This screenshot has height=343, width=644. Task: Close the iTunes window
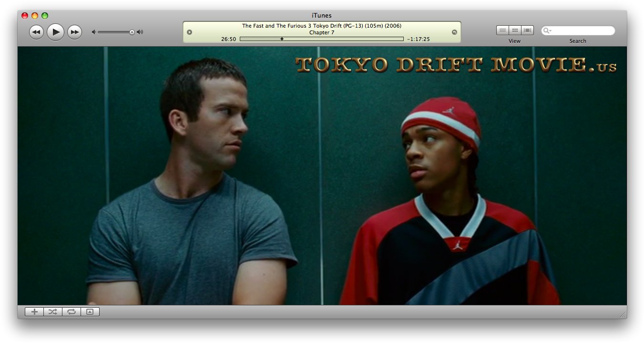click(x=25, y=16)
